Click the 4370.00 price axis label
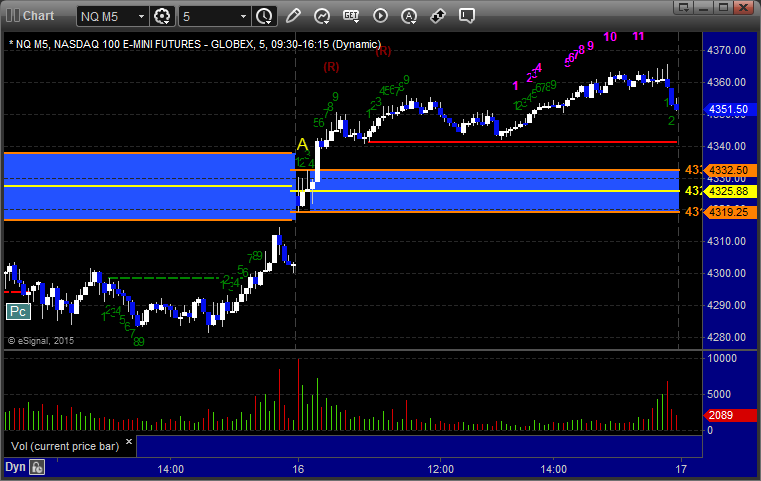761x481 pixels. (x=726, y=50)
